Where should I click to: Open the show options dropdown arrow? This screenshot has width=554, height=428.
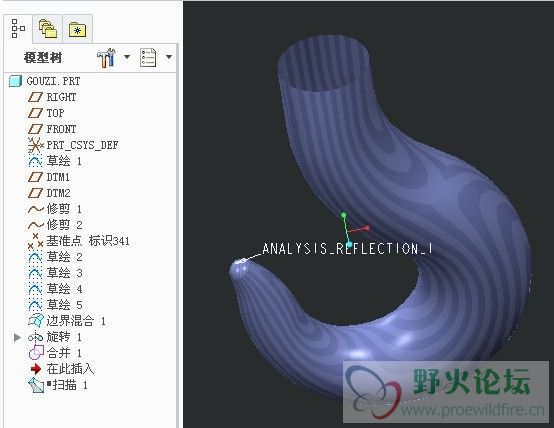[x=169, y=57]
